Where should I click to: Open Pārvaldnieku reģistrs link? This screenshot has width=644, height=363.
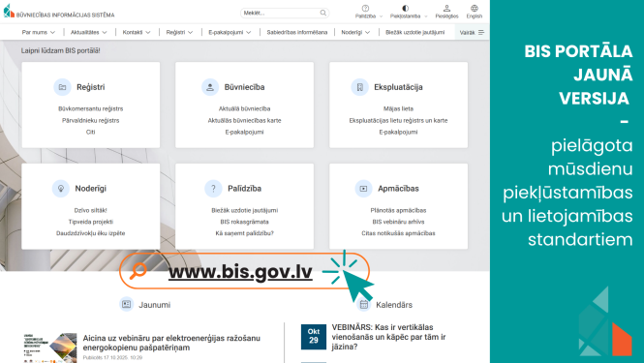(90, 120)
